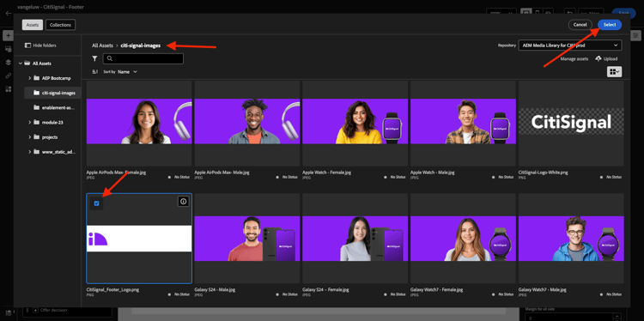Switch to the Collections tab
This screenshot has width=644, height=321.
[60, 25]
